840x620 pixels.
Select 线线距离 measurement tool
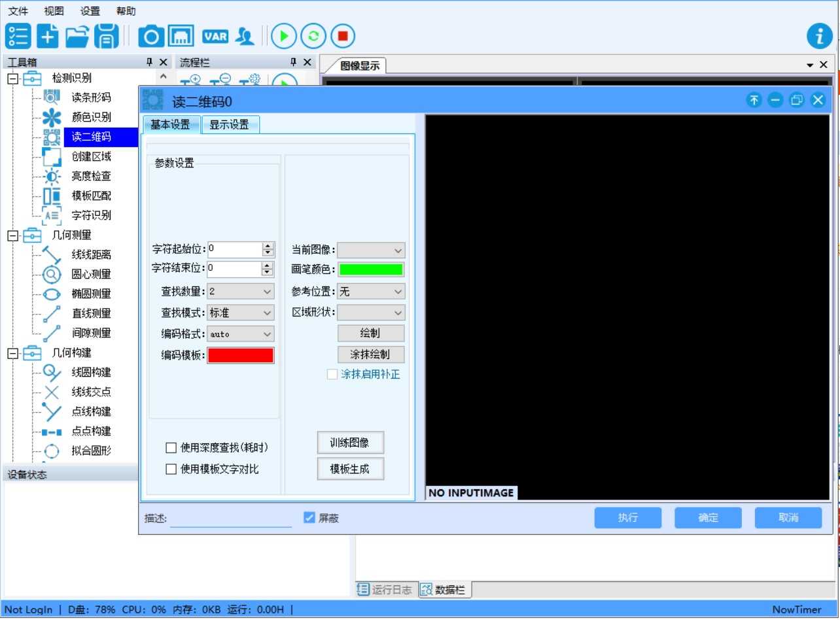[91, 254]
